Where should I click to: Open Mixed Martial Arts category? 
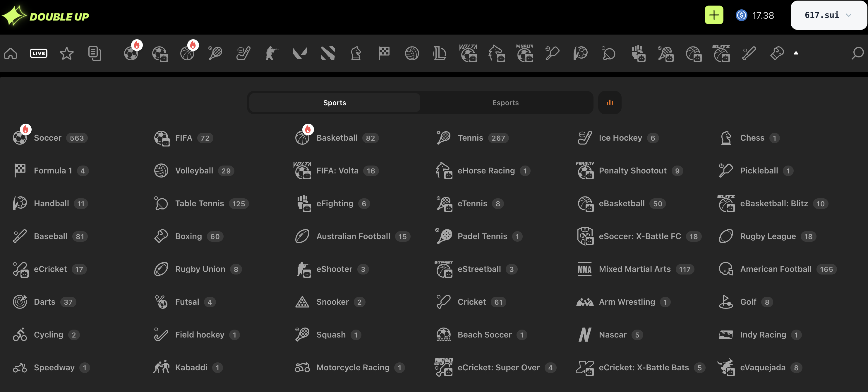634,269
